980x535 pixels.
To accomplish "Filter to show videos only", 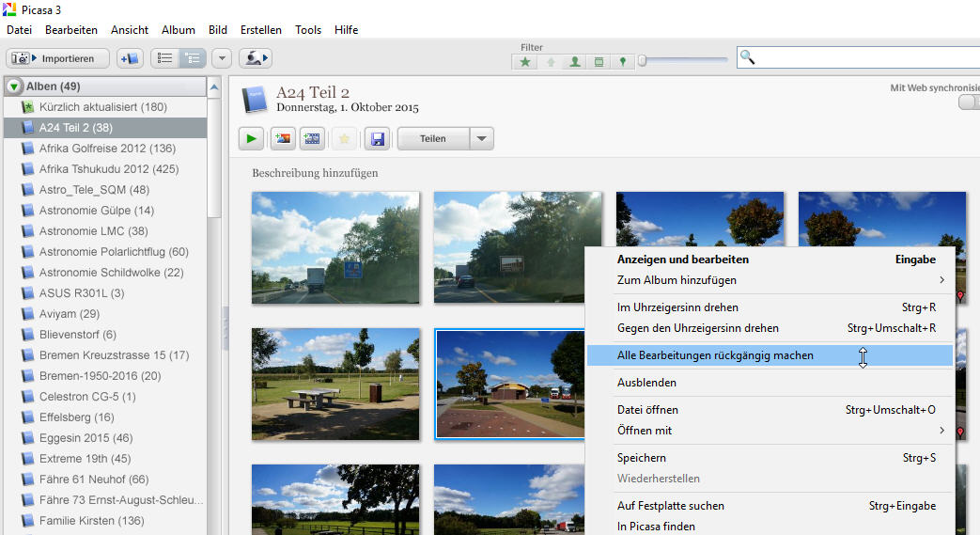I will pyautogui.click(x=599, y=62).
